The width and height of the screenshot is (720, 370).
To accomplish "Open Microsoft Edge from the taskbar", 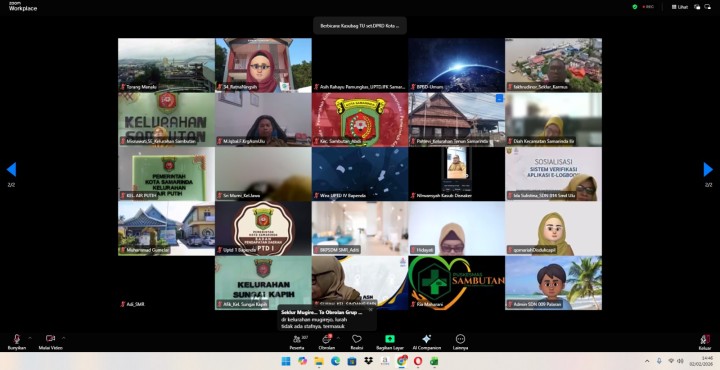I will pos(335,361).
